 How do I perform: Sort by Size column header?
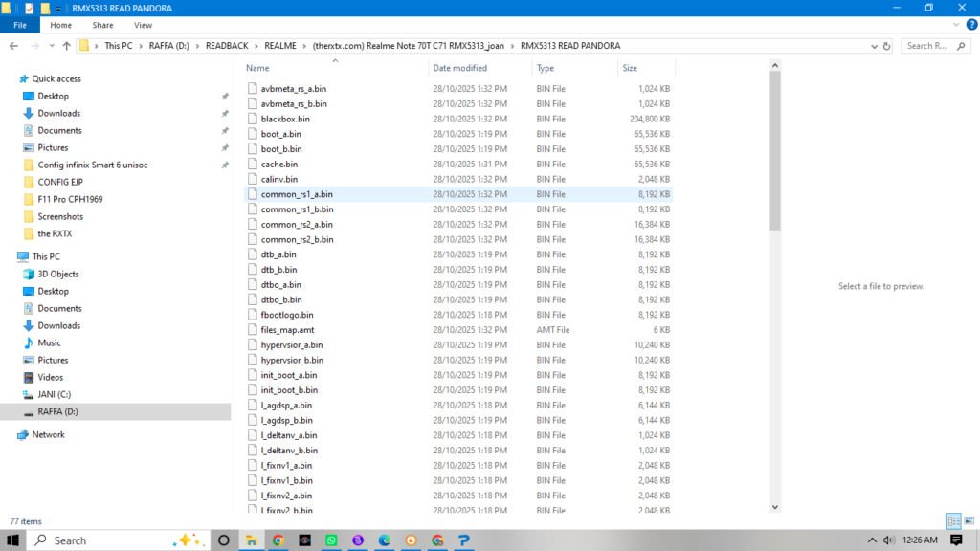coord(630,68)
